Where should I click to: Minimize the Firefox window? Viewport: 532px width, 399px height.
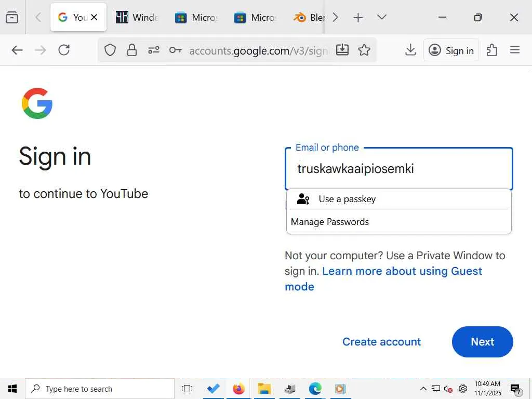pos(442,17)
